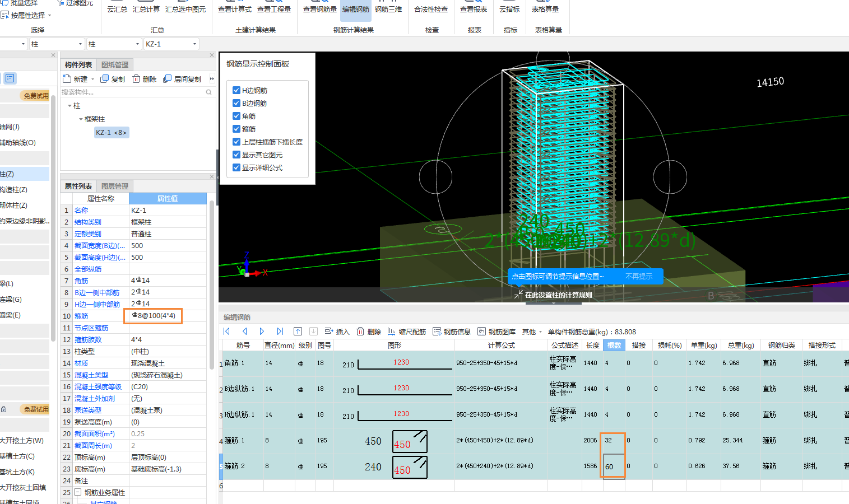Open 缩尺配筋 tool
Image resolution: width=849 pixels, height=504 pixels.
coord(406,332)
